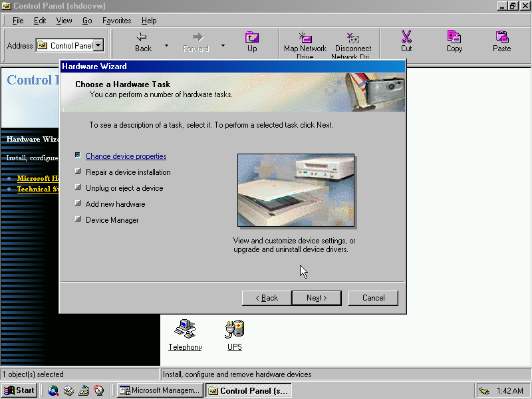The width and height of the screenshot is (532, 399).
Task: Cancel the Hardware Wizard dialog
Action: 373,298
